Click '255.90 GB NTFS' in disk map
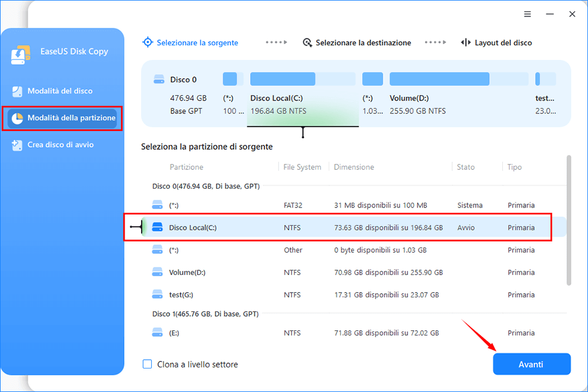 [417, 111]
